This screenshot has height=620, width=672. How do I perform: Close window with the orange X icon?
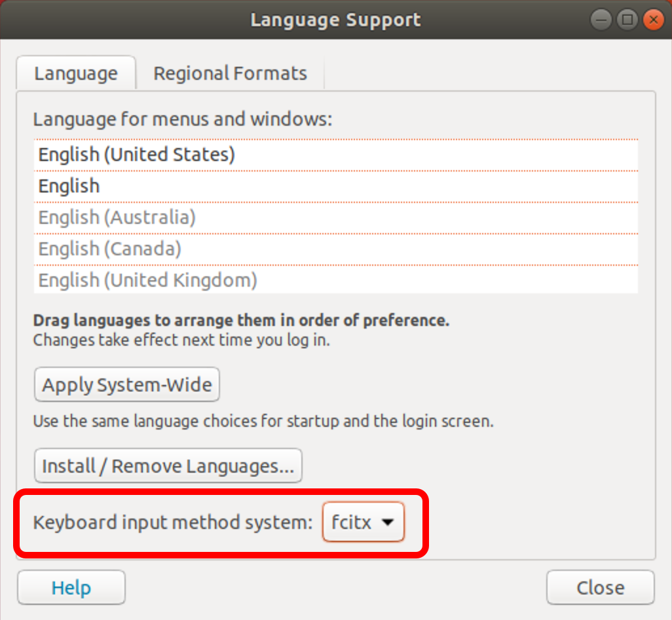[x=654, y=20]
